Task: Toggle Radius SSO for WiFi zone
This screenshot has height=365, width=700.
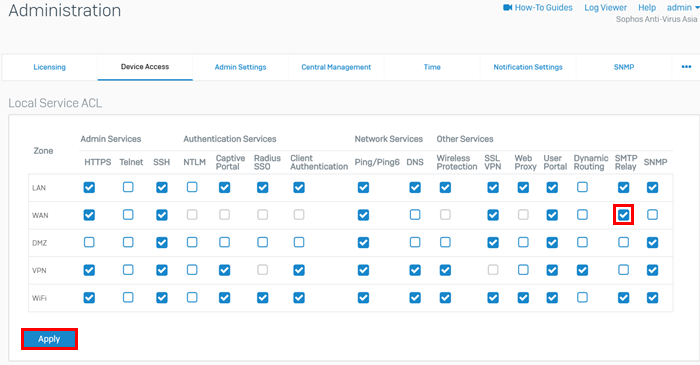Action: coord(262,298)
